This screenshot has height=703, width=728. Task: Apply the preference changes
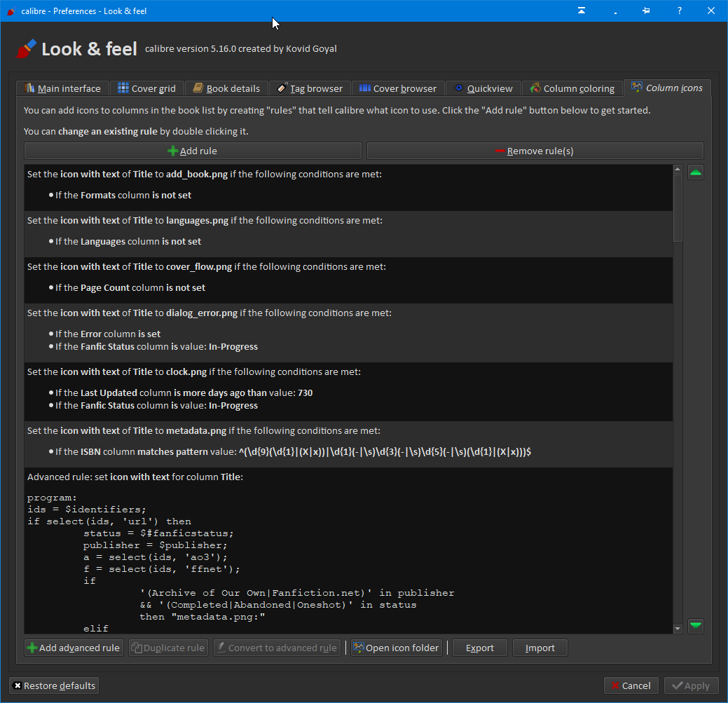692,685
